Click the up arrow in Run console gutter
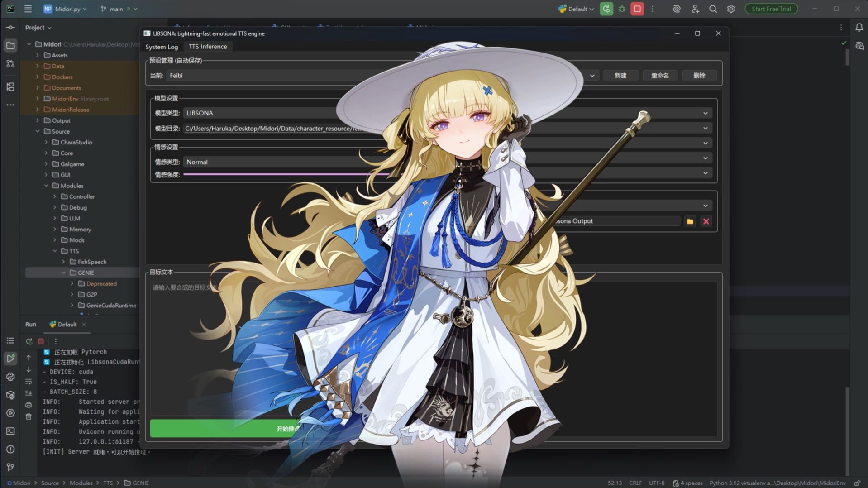Viewport: 868px width, 488px height. (x=29, y=358)
